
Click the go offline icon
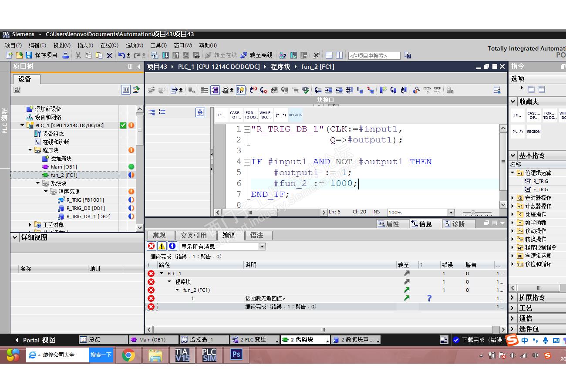pos(244,55)
